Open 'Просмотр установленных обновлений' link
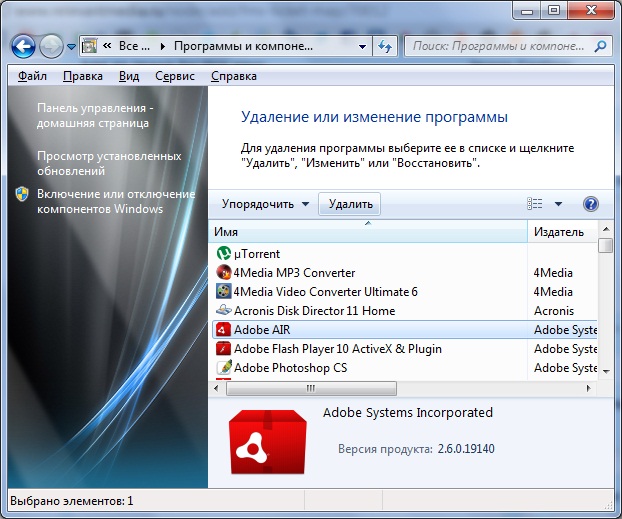Viewport: 622px width, 519px height. [x=109, y=163]
